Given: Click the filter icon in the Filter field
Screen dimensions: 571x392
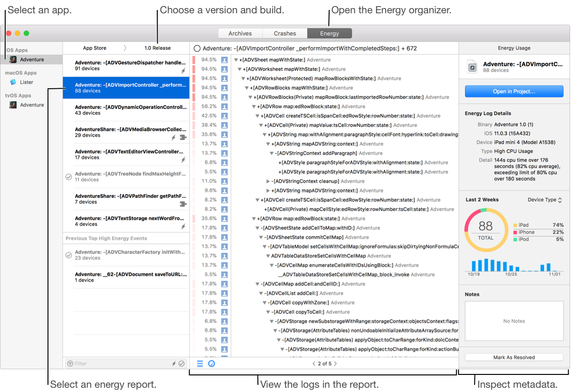Looking at the screenshot, I should click(x=70, y=364).
